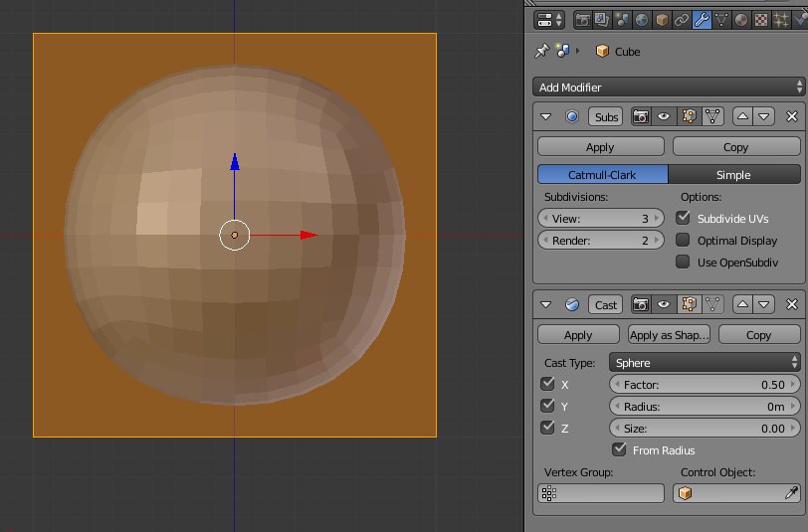Toggle viewport eye visibility for Subsurf modifier
Image resolution: width=808 pixels, height=532 pixels.
pyautogui.click(x=664, y=116)
